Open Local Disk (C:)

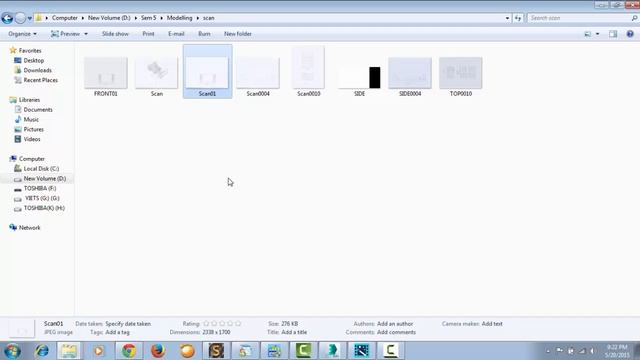(x=41, y=169)
